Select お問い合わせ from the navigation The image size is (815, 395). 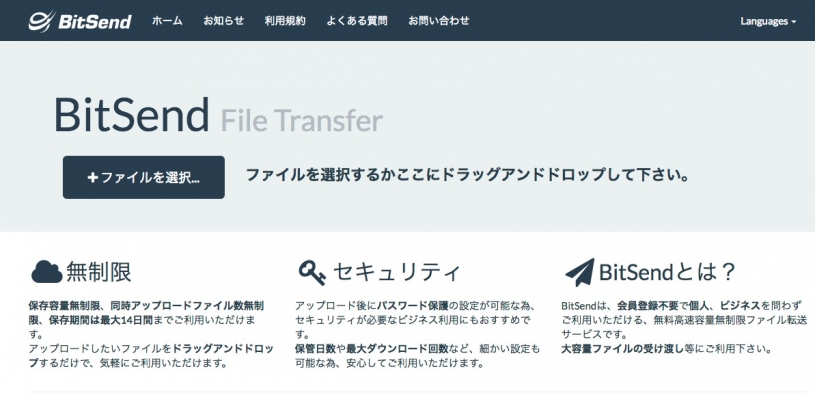[439, 21]
